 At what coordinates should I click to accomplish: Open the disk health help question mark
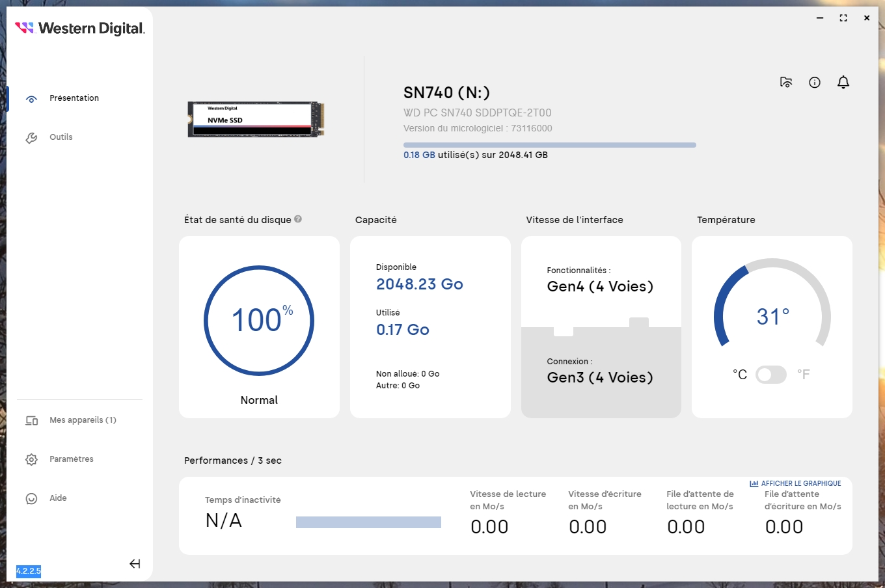(x=298, y=219)
